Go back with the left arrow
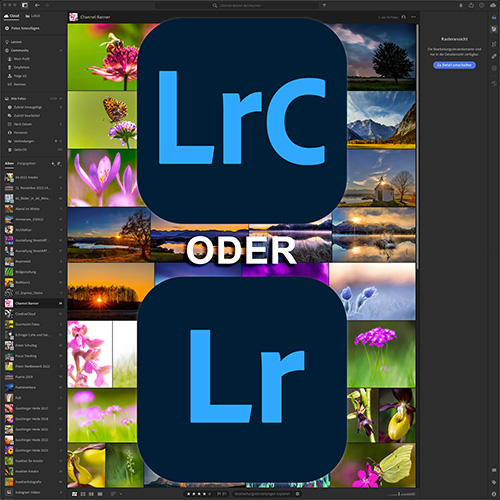Viewport: 500px width, 500px height. (x=37, y=5)
